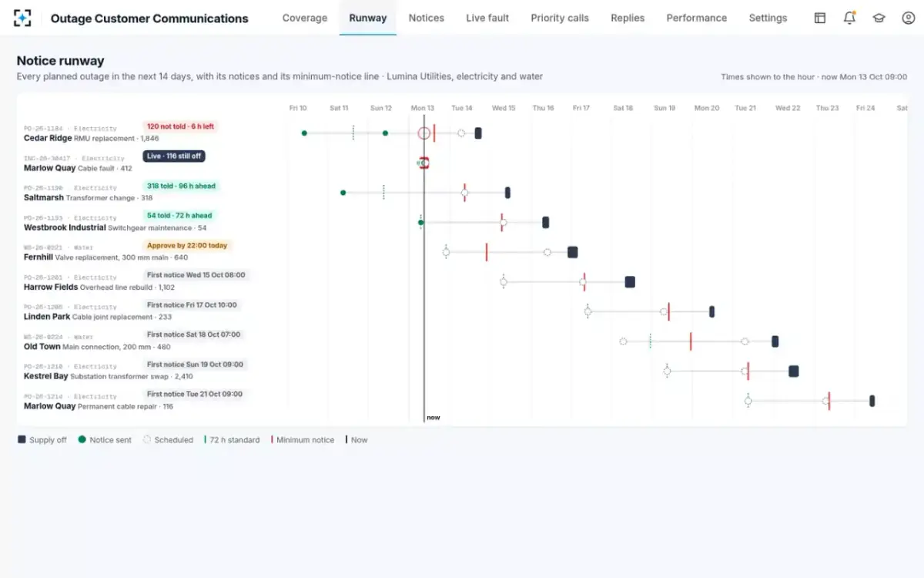The height and width of the screenshot is (578, 924).
Task: Open the graduation cap training icon
Action: tap(879, 18)
